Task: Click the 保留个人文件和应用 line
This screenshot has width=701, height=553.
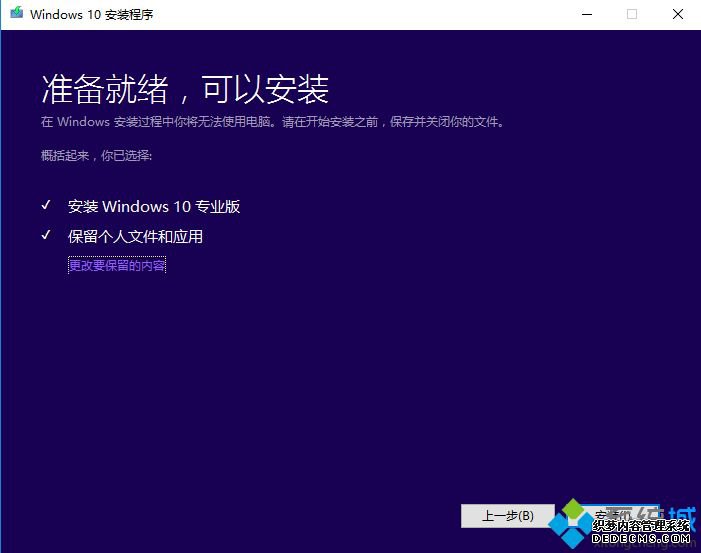Action: click(x=135, y=236)
